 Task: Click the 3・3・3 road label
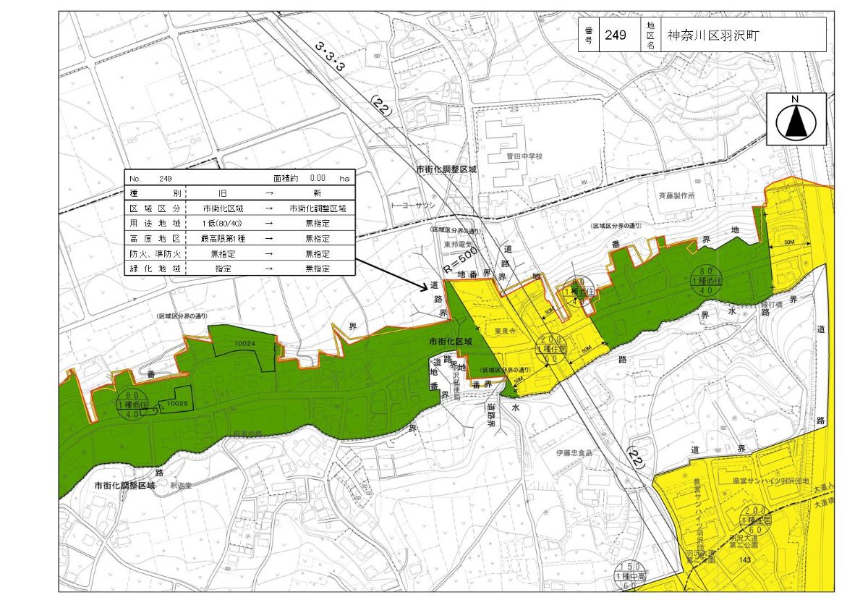coord(330,57)
